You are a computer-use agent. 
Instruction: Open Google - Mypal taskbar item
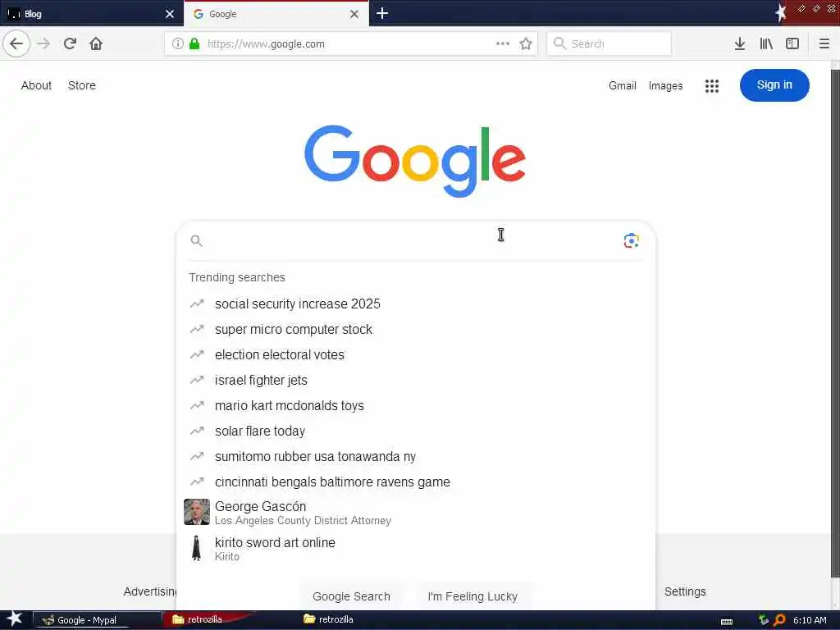pyautogui.click(x=98, y=620)
